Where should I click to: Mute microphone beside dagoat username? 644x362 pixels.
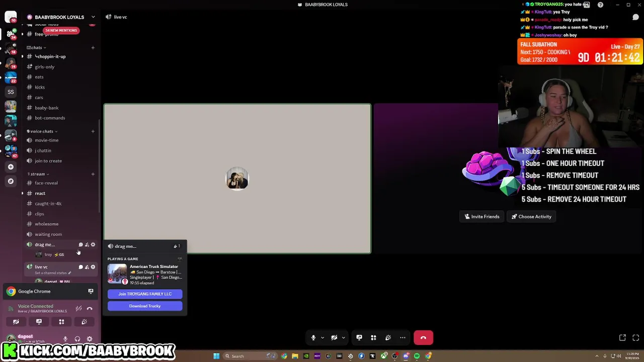click(65, 339)
